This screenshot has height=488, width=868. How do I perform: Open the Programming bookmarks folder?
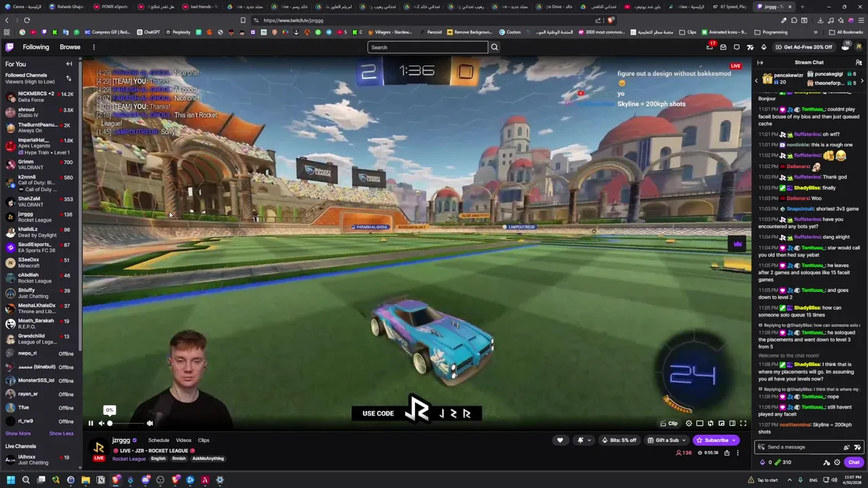(x=771, y=32)
